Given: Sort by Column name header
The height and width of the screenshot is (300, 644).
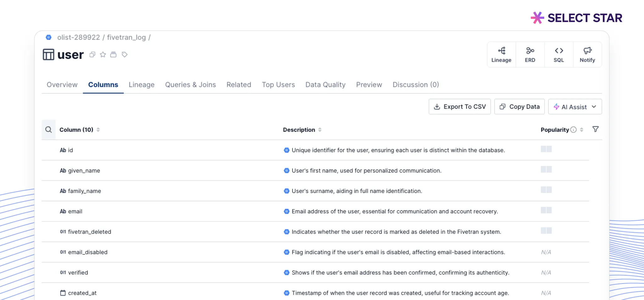Looking at the screenshot, I should (76, 130).
